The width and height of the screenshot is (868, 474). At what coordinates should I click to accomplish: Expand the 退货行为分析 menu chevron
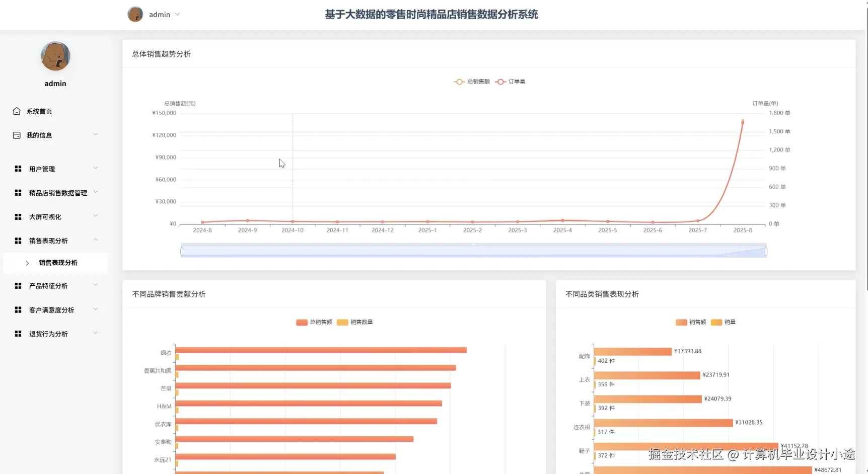(x=96, y=333)
